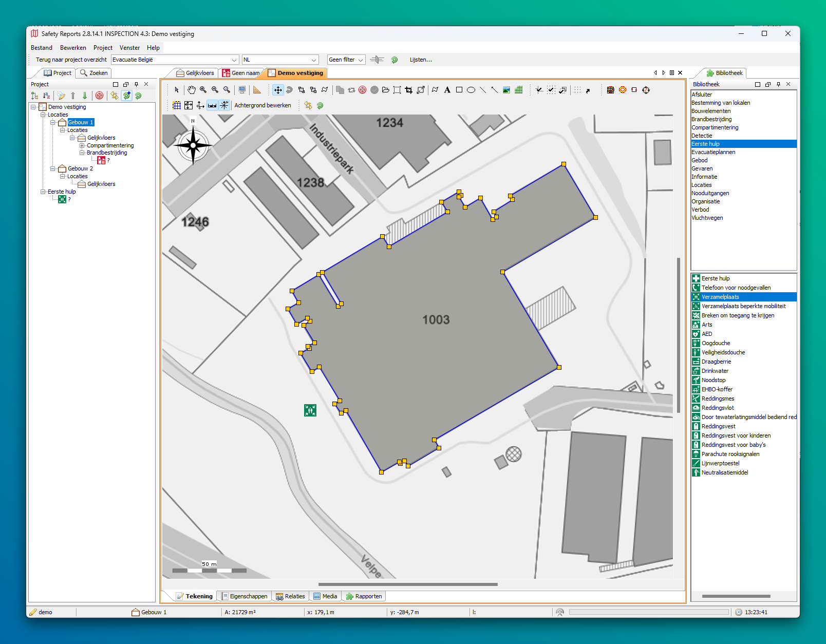This screenshot has height=644, width=826.
Task: Select Evacuatieplannen in the Bibliotheek list
Action: [x=713, y=152]
